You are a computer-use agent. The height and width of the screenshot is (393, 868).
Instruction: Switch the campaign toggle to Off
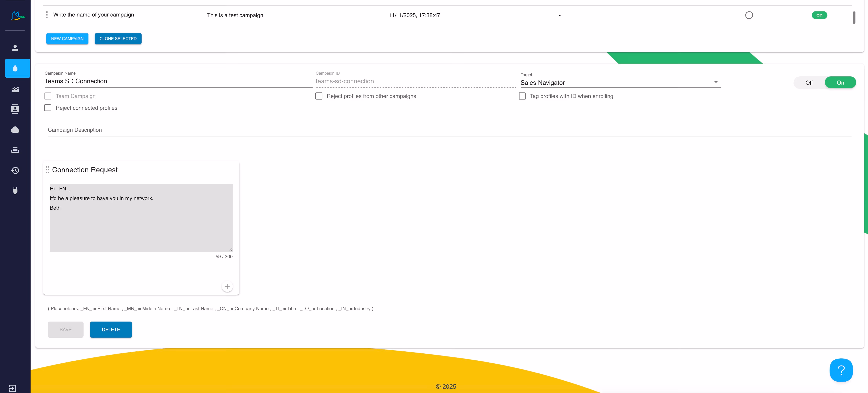coord(809,83)
